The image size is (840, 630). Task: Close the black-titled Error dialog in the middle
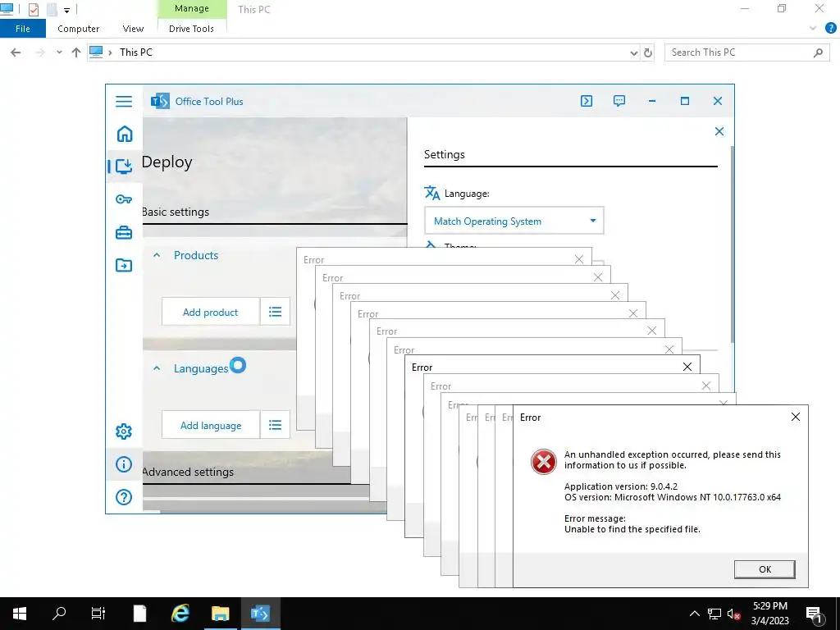tap(687, 367)
